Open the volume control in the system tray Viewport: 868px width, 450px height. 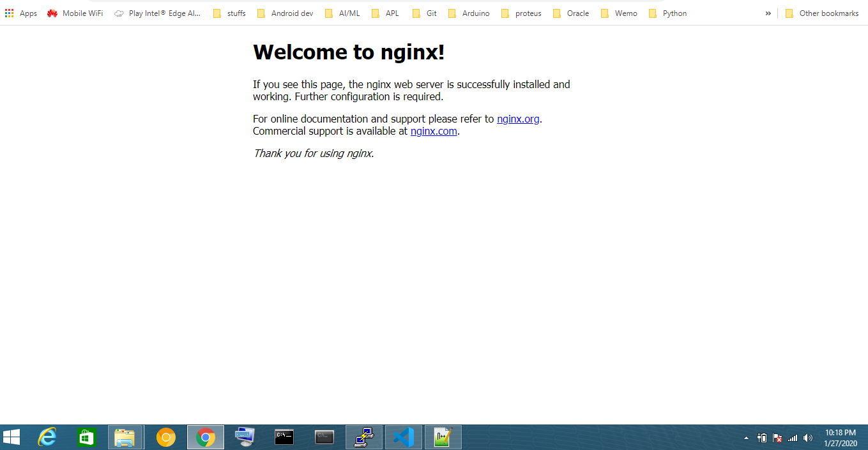[807, 437]
